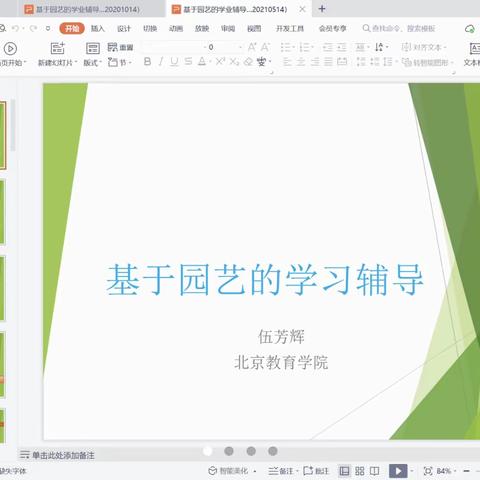Click the 智能美化 icon in status bar
The image size is (480, 480).
pos(213,471)
